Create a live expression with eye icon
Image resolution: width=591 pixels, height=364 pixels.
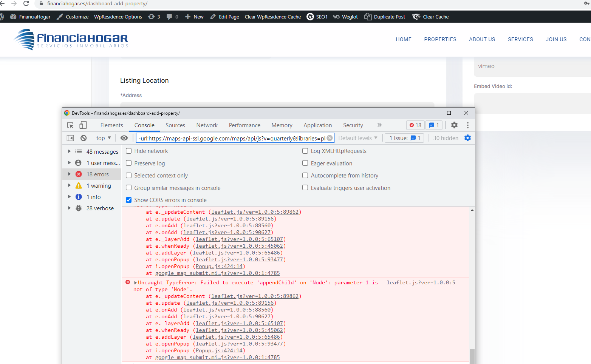[124, 138]
